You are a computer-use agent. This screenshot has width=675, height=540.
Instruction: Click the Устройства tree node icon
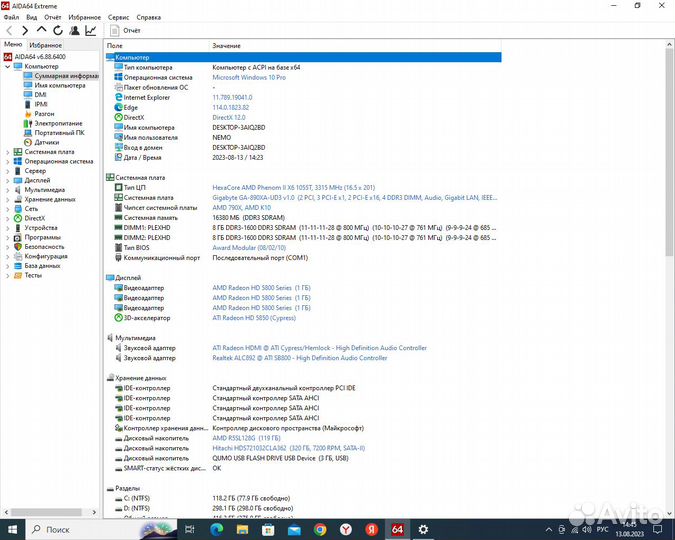pyautogui.click(x=18, y=228)
